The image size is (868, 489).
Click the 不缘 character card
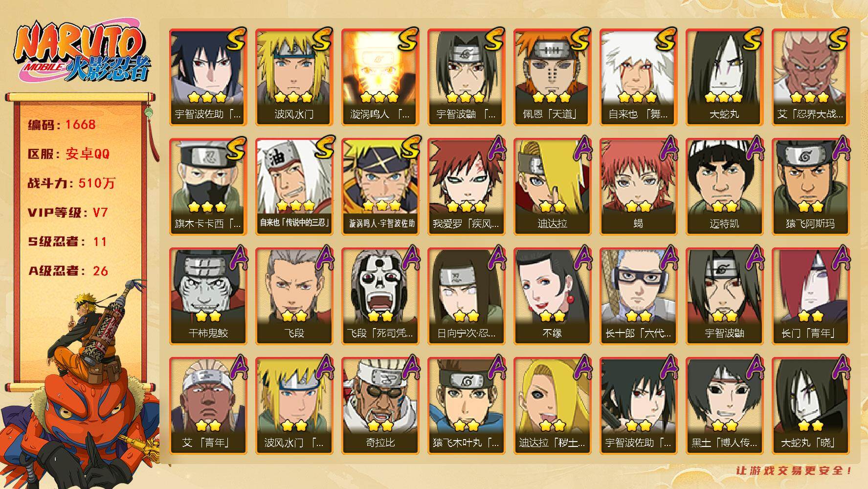[553, 296]
